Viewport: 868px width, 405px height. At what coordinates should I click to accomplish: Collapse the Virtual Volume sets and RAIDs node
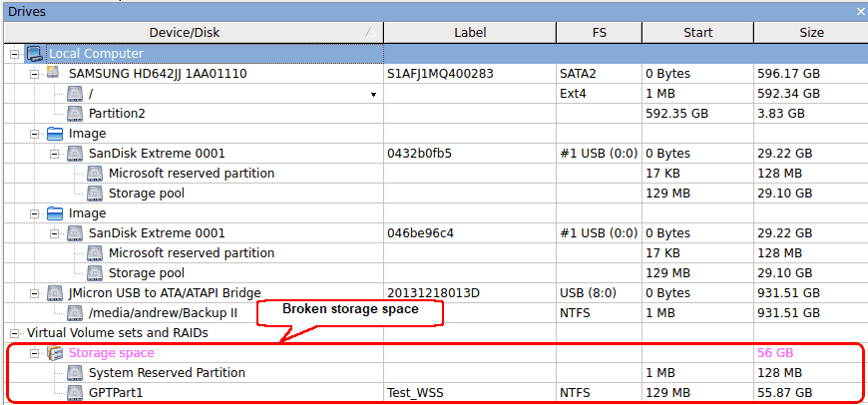[x=15, y=333]
